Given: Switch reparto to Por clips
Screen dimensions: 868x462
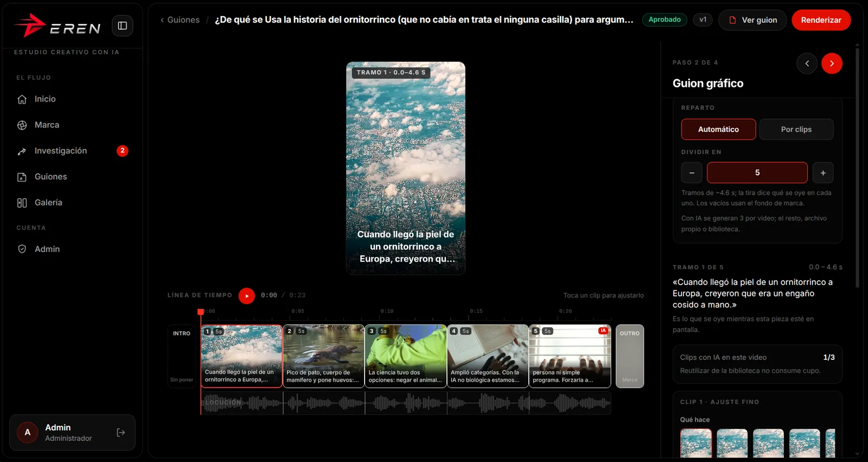Looking at the screenshot, I should pos(796,129).
